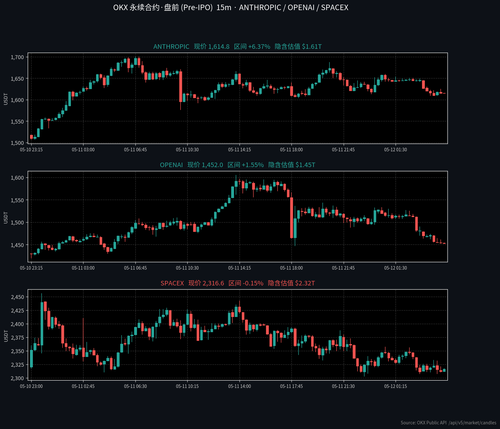Click the 1,700 tick on ANTHROPIC y-axis
This screenshot has width=500, height=429.
[x=17, y=57]
